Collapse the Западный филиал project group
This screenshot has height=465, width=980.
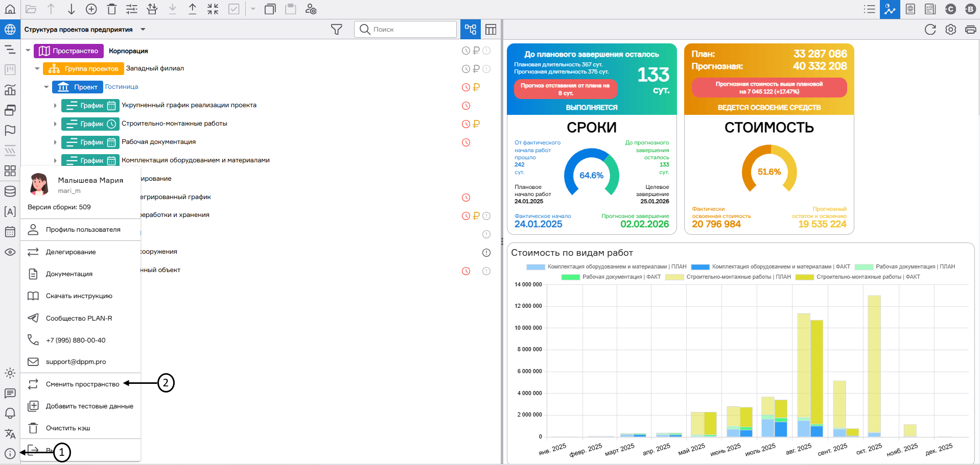click(x=37, y=68)
